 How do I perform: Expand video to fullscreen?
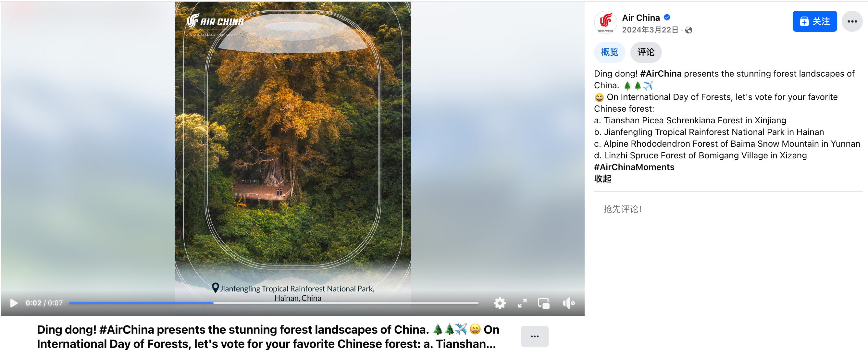(x=522, y=303)
